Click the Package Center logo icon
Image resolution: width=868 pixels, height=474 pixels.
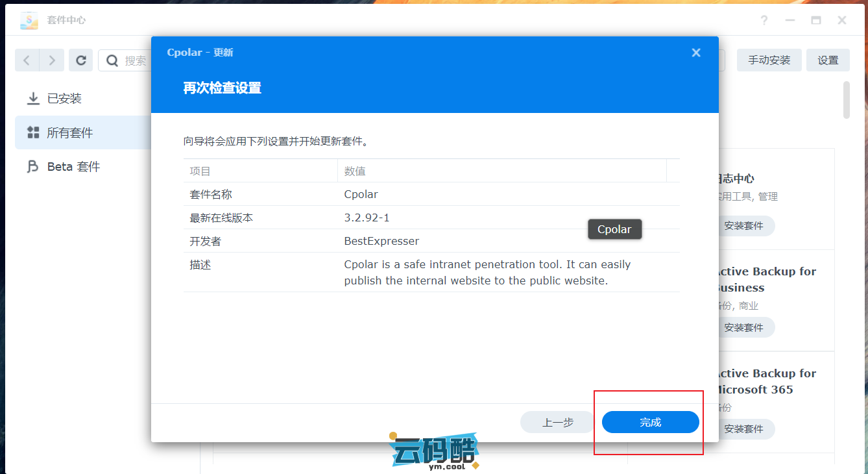point(29,20)
